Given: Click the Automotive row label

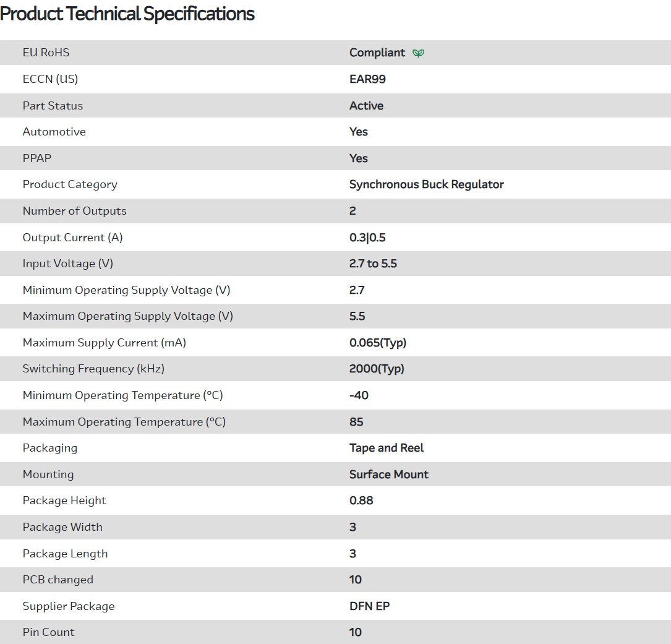Looking at the screenshot, I should (x=54, y=132).
